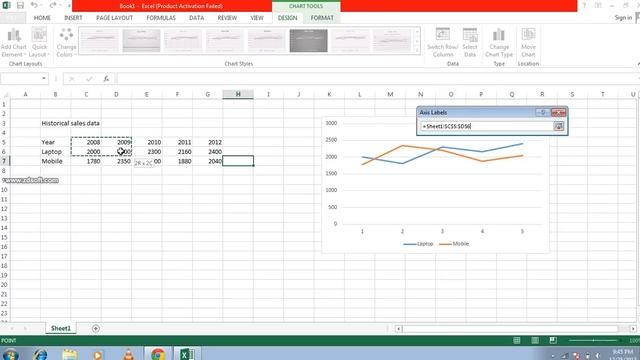Expand the chart styles gallery arrow
The height and width of the screenshot is (360, 640).
pos(417,50)
